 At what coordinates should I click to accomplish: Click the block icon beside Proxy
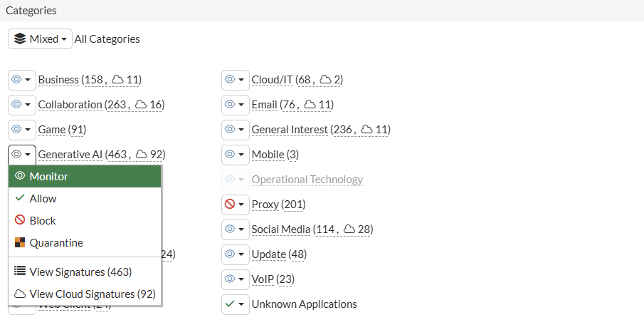point(230,205)
